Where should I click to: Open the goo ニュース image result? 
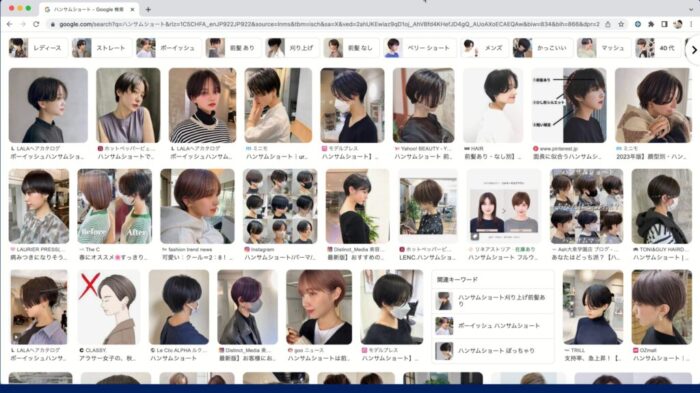coord(319,307)
